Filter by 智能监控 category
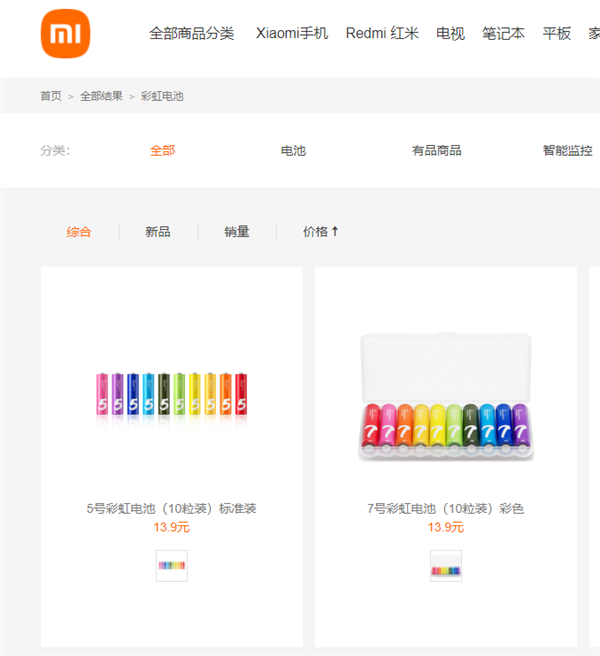600x656 pixels. [567, 151]
